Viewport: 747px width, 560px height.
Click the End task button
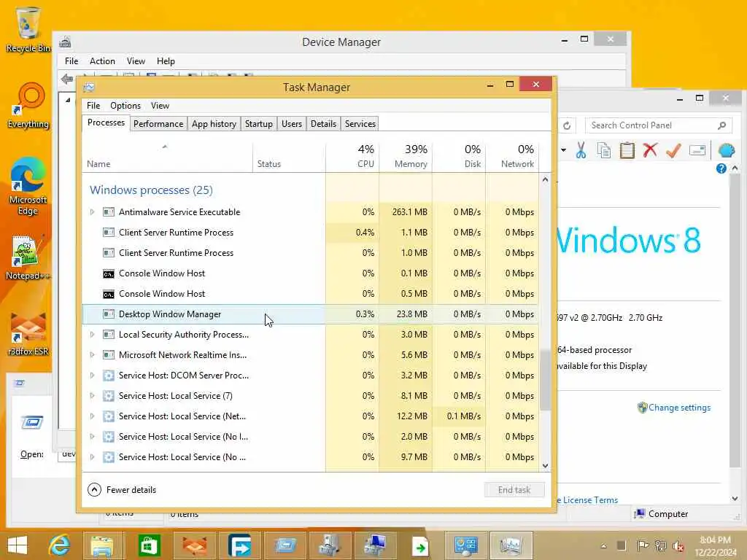point(514,489)
